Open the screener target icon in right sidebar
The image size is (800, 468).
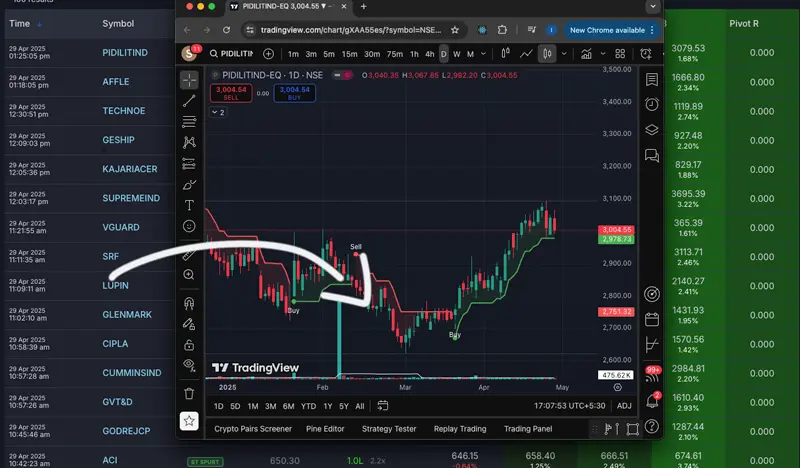[x=652, y=294]
